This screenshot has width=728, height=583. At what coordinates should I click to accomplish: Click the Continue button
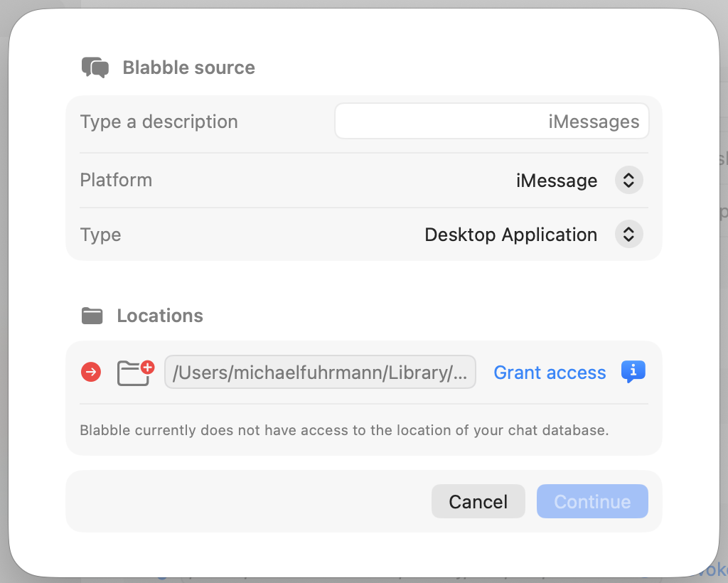point(592,501)
